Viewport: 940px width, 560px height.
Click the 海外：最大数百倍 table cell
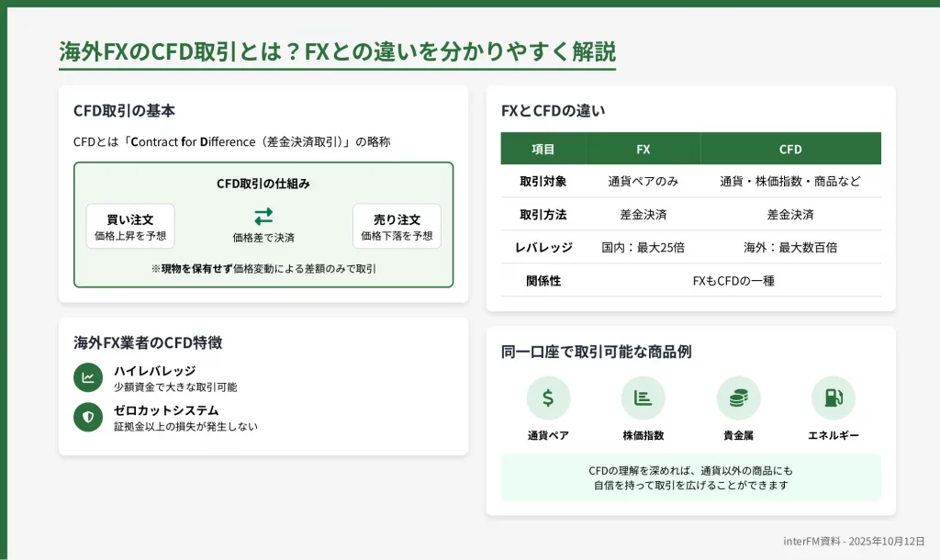click(x=790, y=247)
